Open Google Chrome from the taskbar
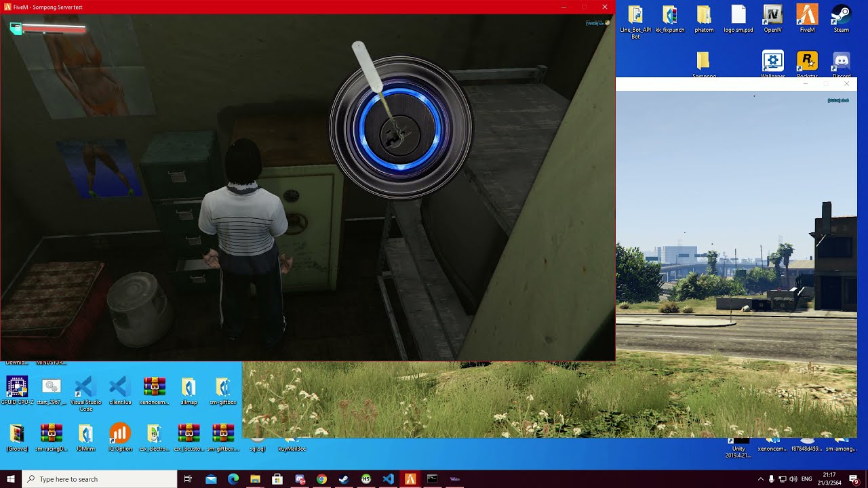The width and height of the screenshot is (868, 488). click(321, 479)
